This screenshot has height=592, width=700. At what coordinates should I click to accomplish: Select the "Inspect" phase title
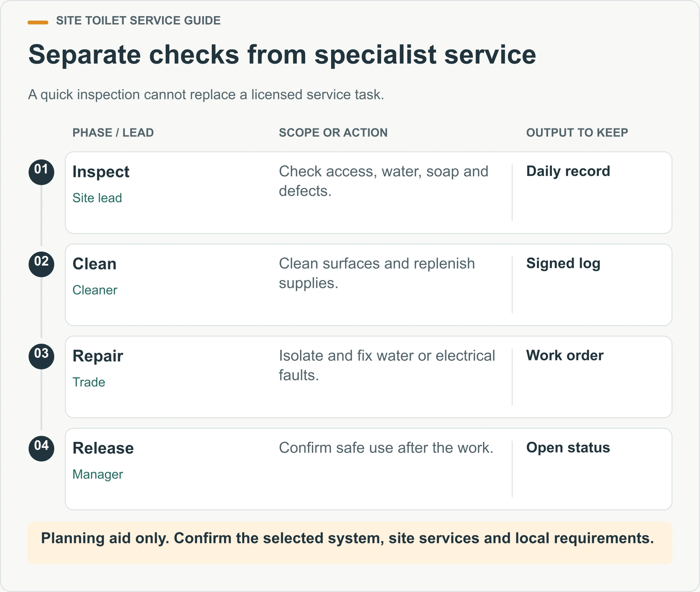[101, 172]
